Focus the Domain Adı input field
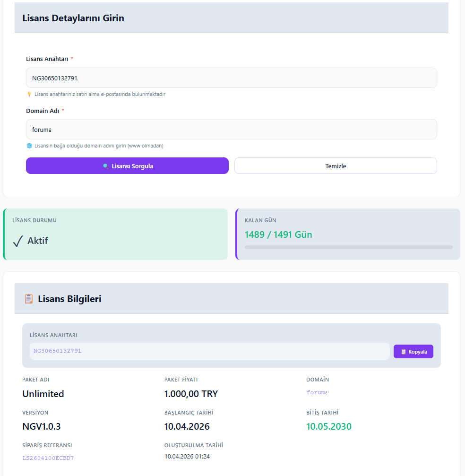This screenshot has width=465, height=476. [231, 130]
